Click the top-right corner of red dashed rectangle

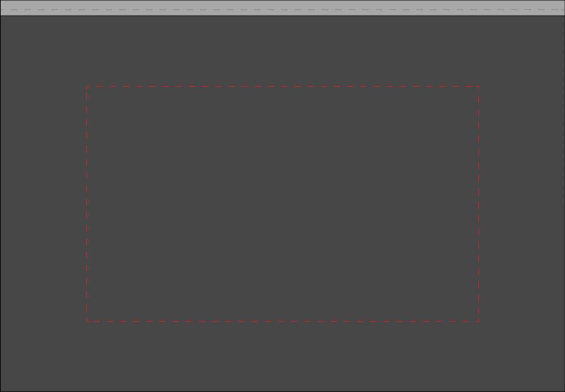[479, 86]
